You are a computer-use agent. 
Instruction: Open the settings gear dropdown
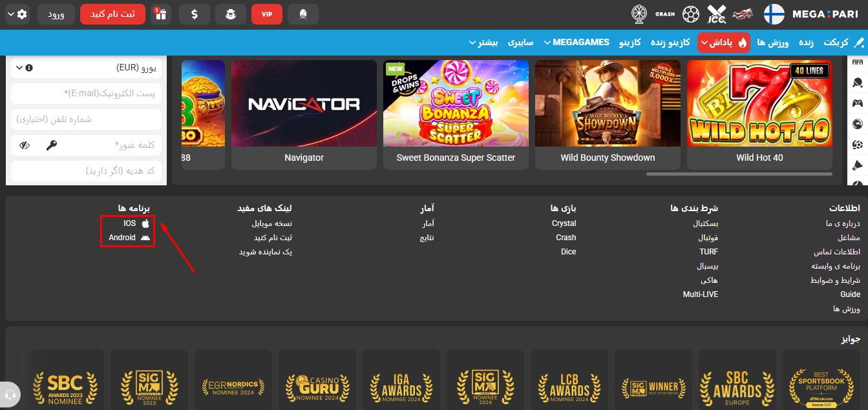click(x=17, y=14)
